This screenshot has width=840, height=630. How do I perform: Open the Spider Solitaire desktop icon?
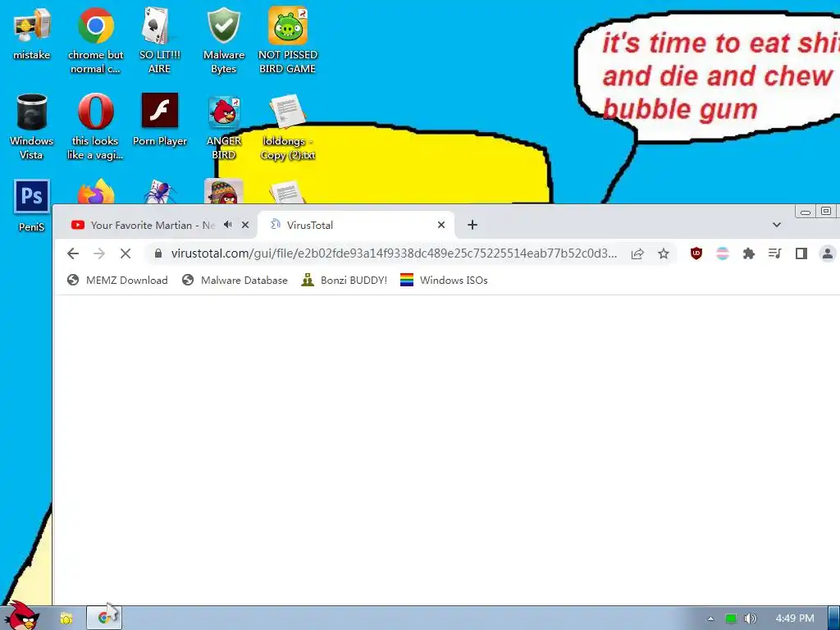pyautogui.click(x=160, y=192)
